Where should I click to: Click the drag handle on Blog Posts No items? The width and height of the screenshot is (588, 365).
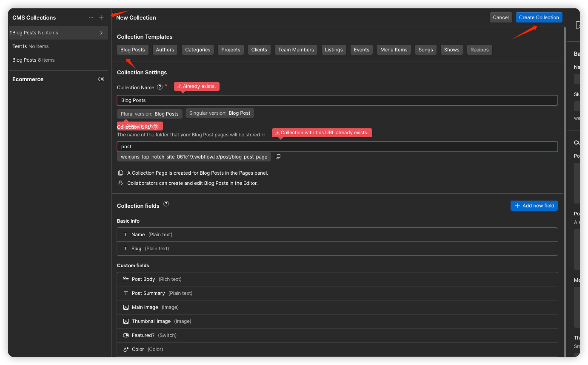[11, 33]
